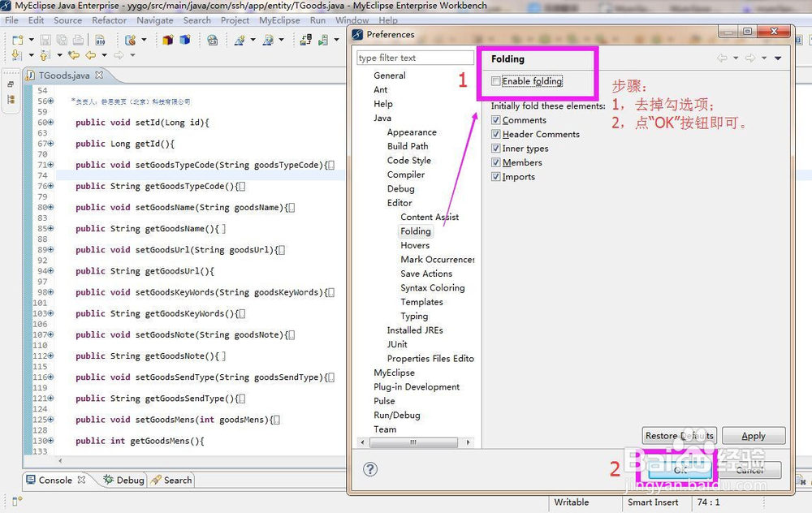Image resolution: width=812 pixels, height=513 pixels.
Task: Open the MyEclipse menu
Action: coord(279,20)
